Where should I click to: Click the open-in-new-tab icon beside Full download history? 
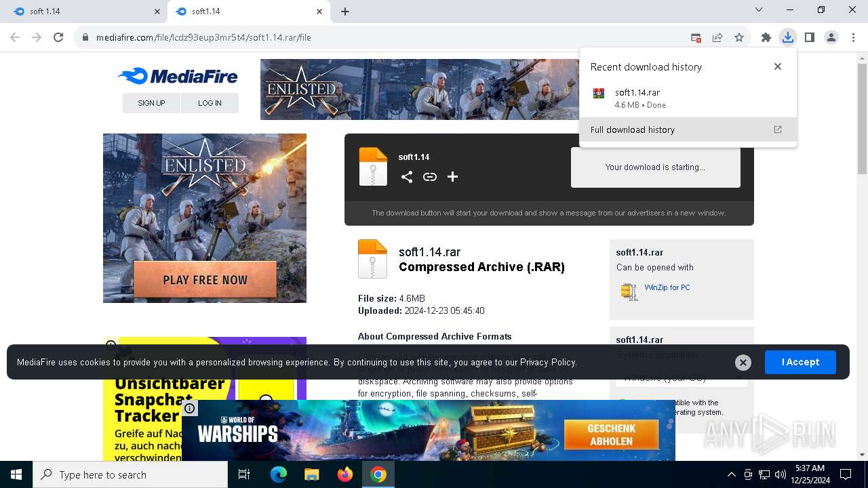pos(778,129)
